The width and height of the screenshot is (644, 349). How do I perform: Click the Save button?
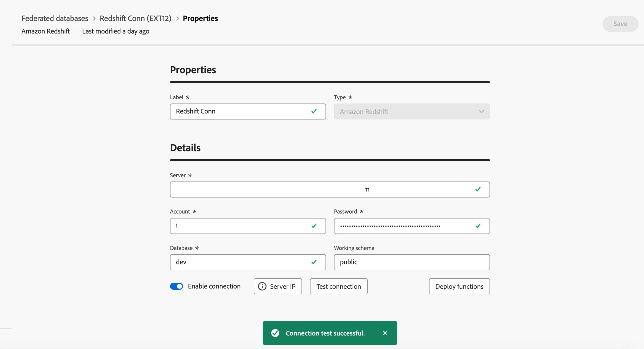pyautogui.click(x=620, y=24)
